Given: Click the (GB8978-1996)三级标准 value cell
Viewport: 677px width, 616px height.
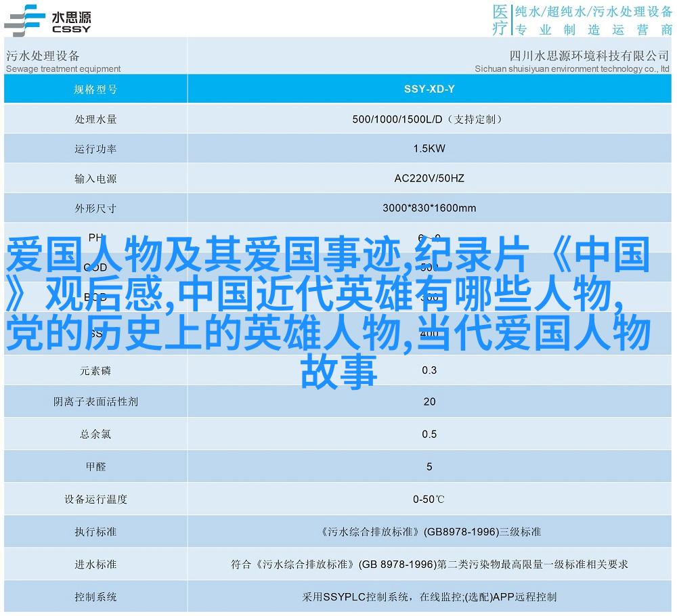Looking at the screenshot, I should point(429,532).
